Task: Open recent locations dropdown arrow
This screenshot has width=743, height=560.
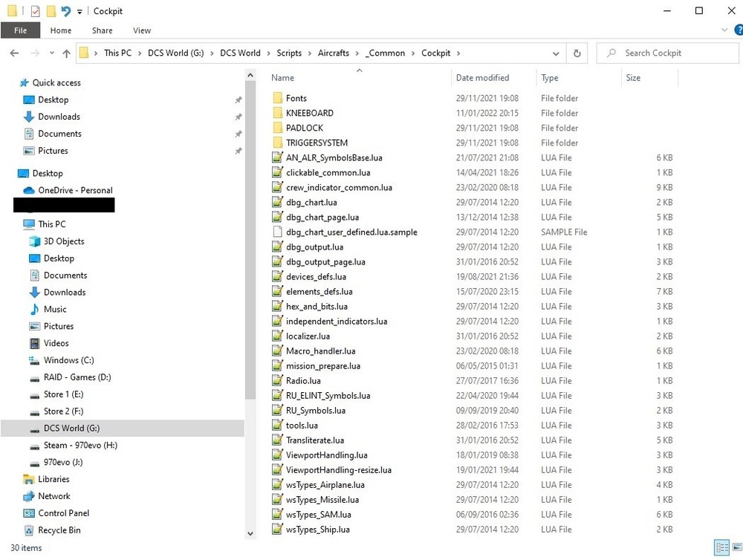Action: coord(52,53)
